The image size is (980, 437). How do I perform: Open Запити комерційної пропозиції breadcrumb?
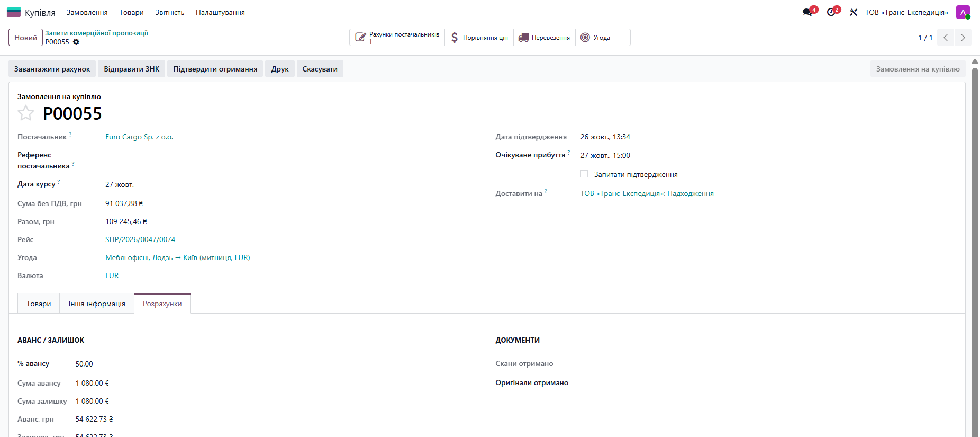[x=96, y=33]
